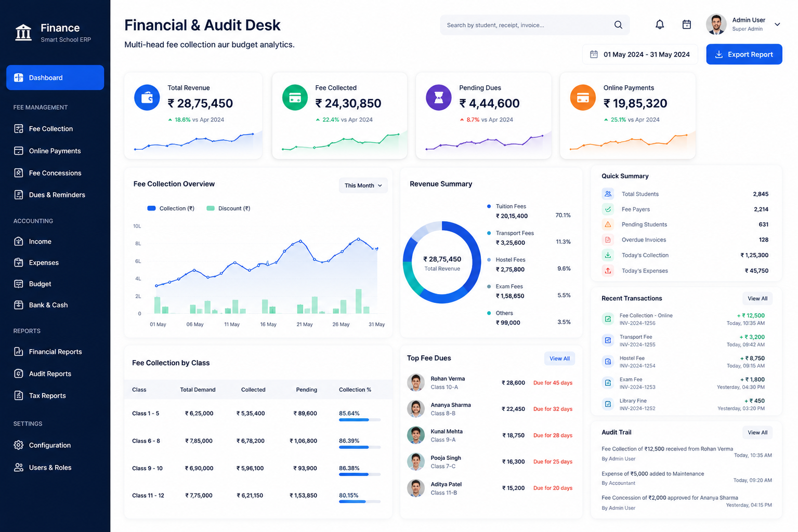Open Dashboard in the sidebar
The image size is (798, 532).
[x=55, y=77]
